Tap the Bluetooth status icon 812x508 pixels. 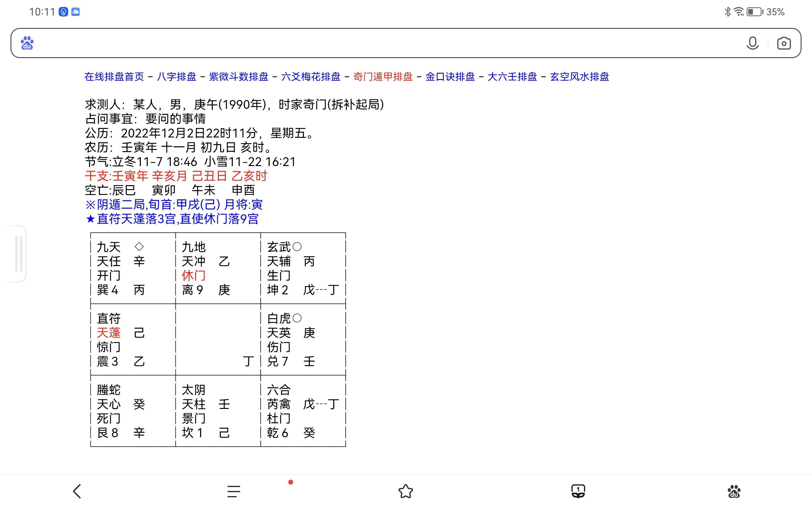point(727,12)
